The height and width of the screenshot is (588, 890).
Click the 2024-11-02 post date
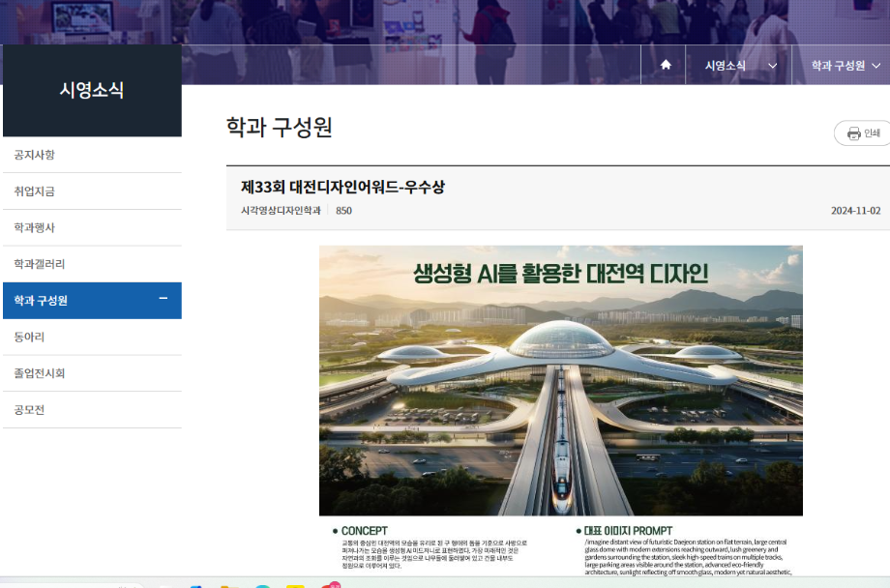[x=855, y=210]
